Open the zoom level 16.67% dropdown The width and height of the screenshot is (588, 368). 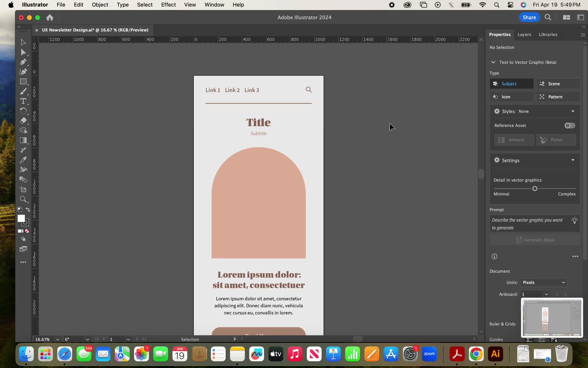coord(58,339)
